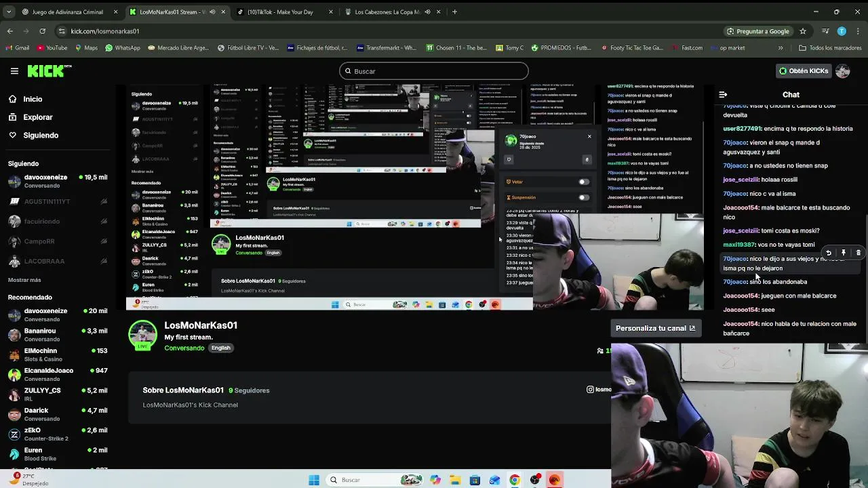Go back to the previous page
The image size is (868, 488).
point(9,31)
